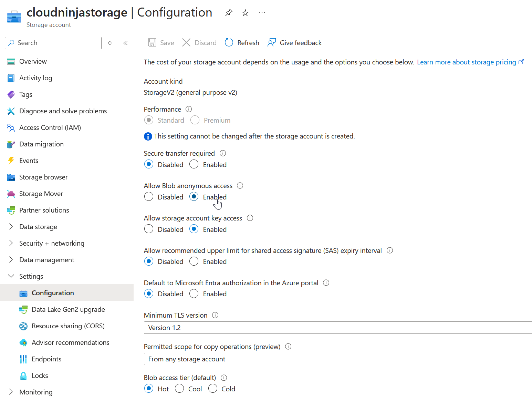
Task: Open Data migration settings
Action: pyautogui.click(x=41, y=144)
